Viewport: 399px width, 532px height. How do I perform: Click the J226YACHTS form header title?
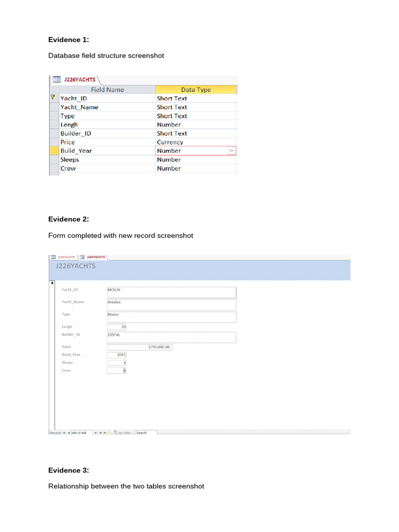76,266
